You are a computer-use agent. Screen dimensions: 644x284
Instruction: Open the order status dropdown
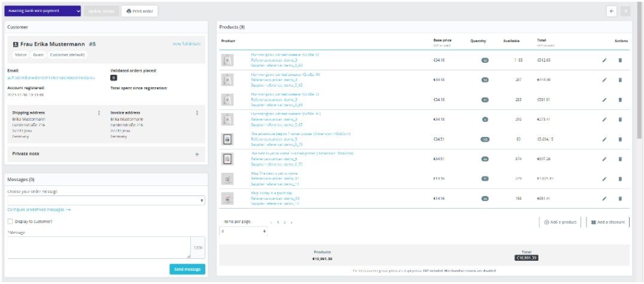coord(42,11)
